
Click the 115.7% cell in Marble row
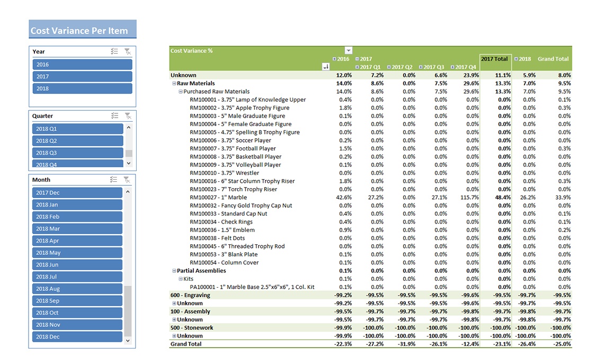(469, 197)
